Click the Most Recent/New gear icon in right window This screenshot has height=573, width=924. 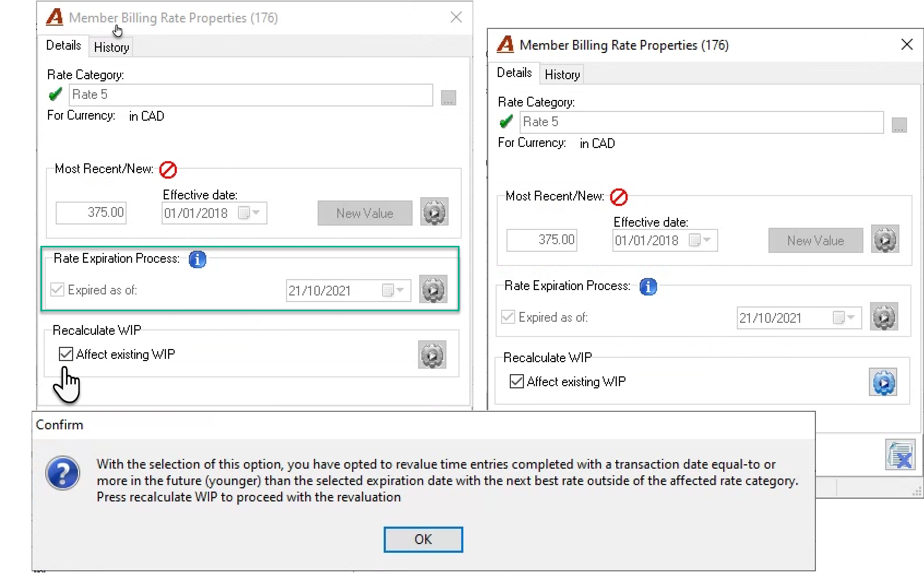point(885,239)
